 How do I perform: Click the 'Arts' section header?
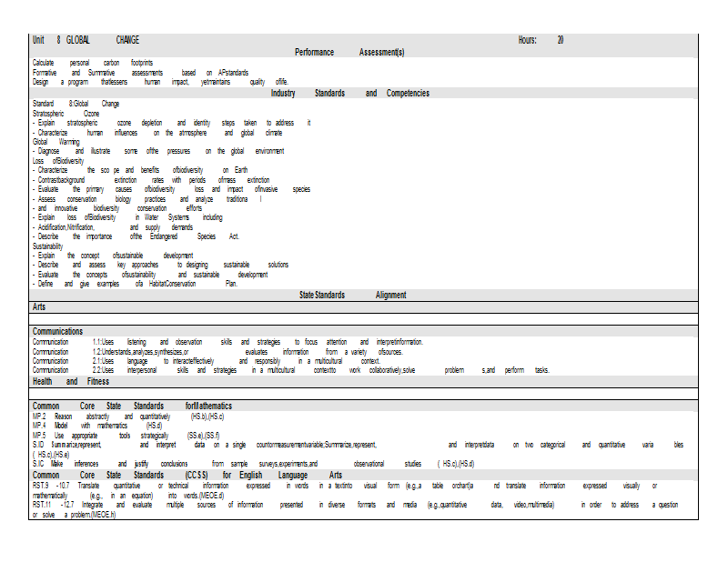click(39, 306)
